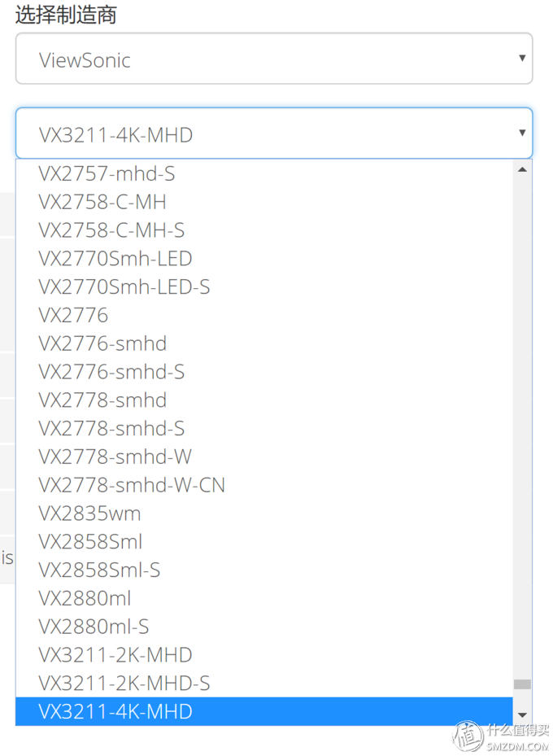Click the scrollbar down arrow

522,714
